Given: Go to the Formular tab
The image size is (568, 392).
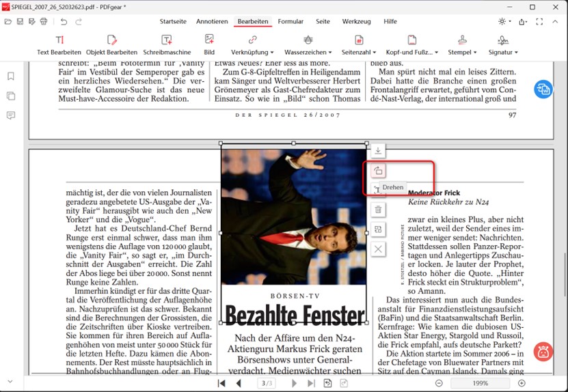Looking at the screenshot, I should [290, 21].
